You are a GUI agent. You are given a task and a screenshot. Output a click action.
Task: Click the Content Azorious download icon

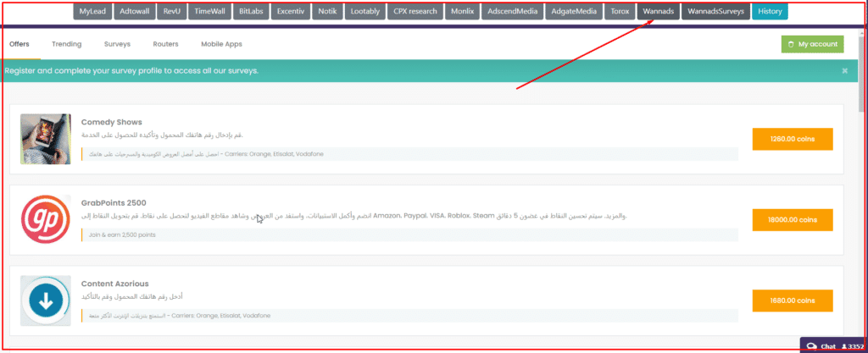point(46,301)
